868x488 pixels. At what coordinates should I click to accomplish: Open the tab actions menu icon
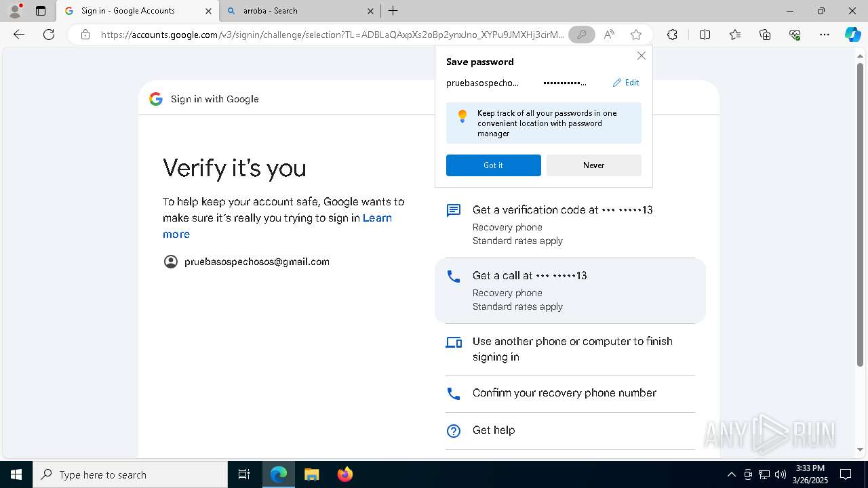[41, 11]
